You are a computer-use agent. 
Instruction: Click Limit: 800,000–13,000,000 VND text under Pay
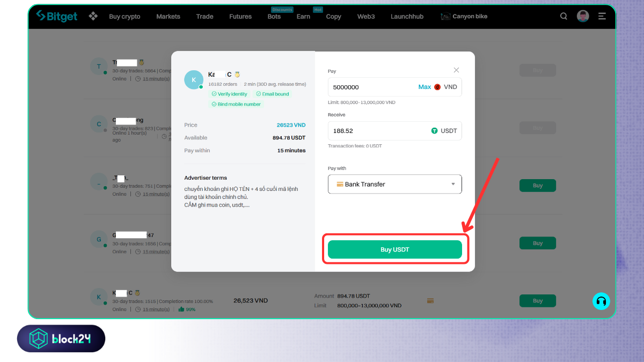(362, 102)
